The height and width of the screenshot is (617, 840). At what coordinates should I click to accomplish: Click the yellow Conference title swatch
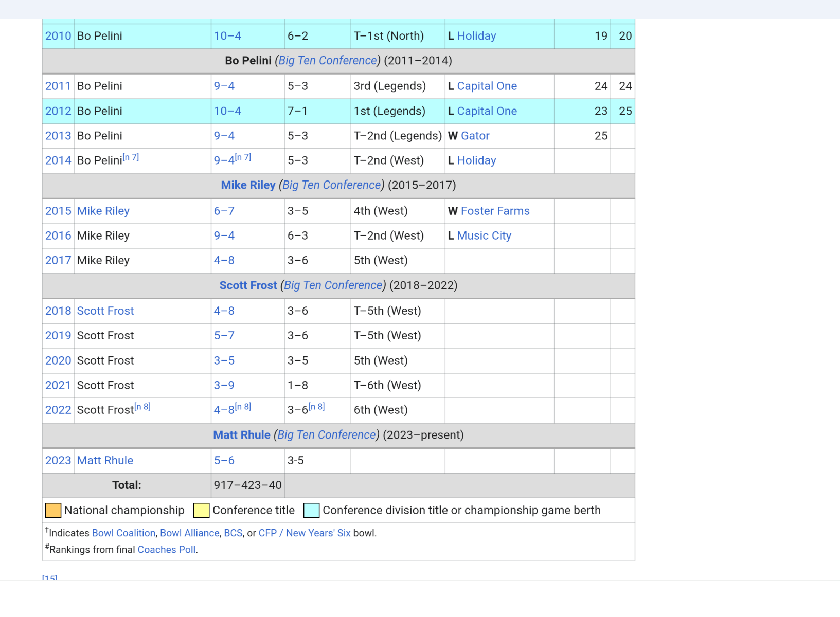[201, 511]
